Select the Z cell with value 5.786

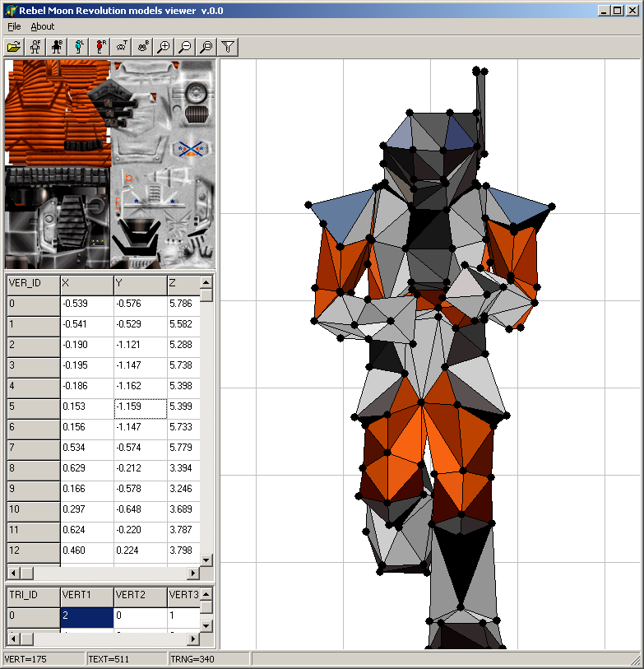[x=183, y=306]
